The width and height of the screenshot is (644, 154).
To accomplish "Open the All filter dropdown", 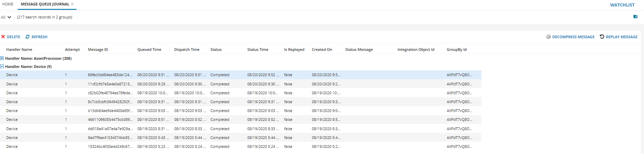I will (x=6, y=17).
